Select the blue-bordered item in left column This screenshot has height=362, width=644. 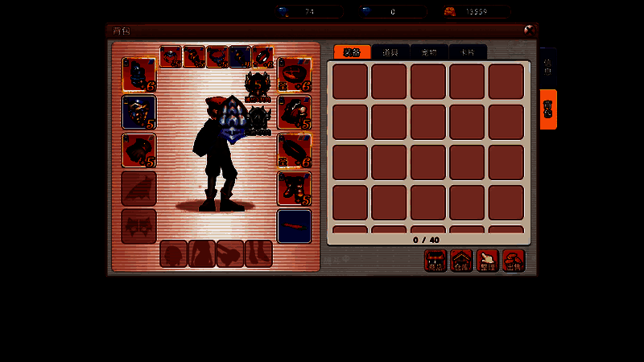point(138,112)
